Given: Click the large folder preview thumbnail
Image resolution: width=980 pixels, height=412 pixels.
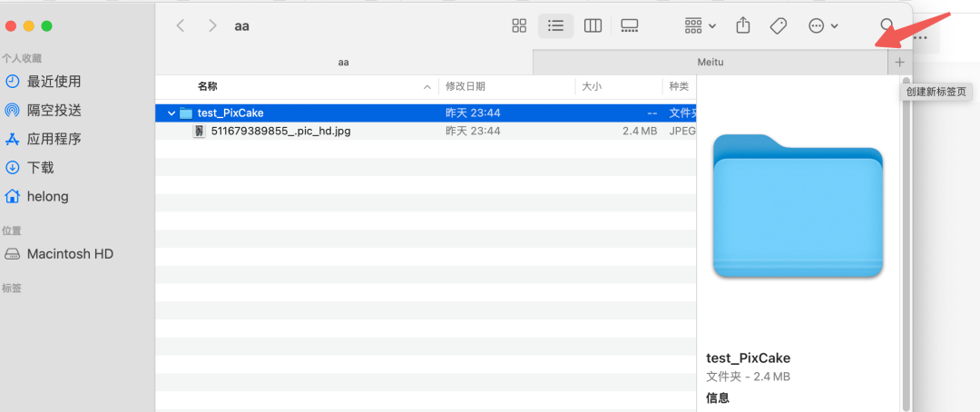Looking at the screenshot, I should coord(798,205).
